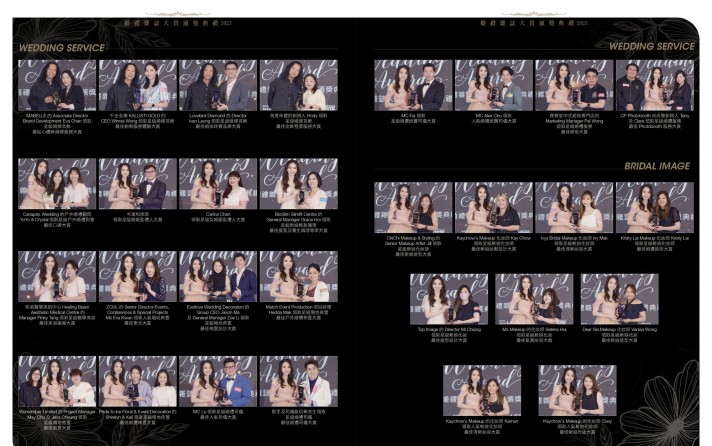Open the Canapés Wedding award photo

[57, 184]
